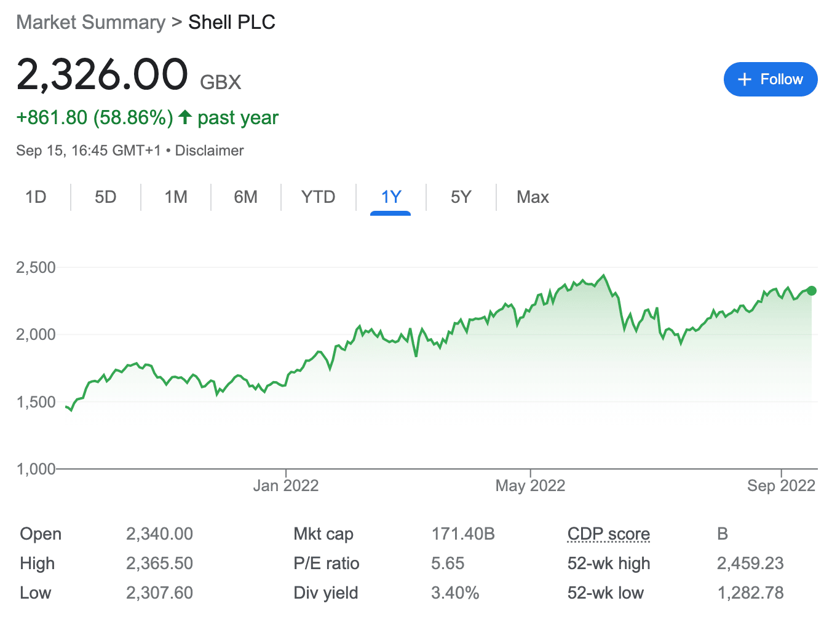This screenshot has width=840, height=622.
Task: Click the 2,326.00 price value
Action: coord(102,74)
